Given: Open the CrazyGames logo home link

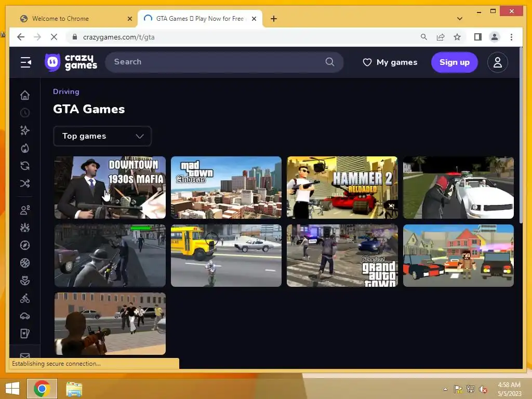Looking at the screenshot, I should click(x=71, y=62).
